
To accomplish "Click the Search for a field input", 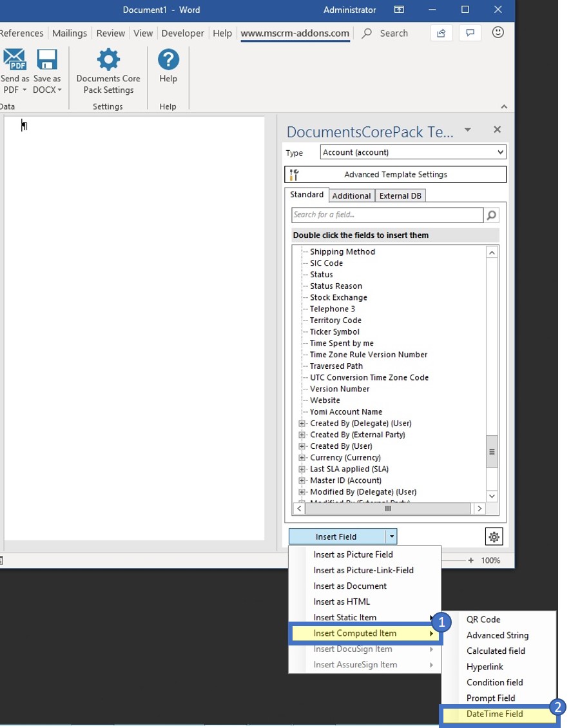I will point(387,215).
